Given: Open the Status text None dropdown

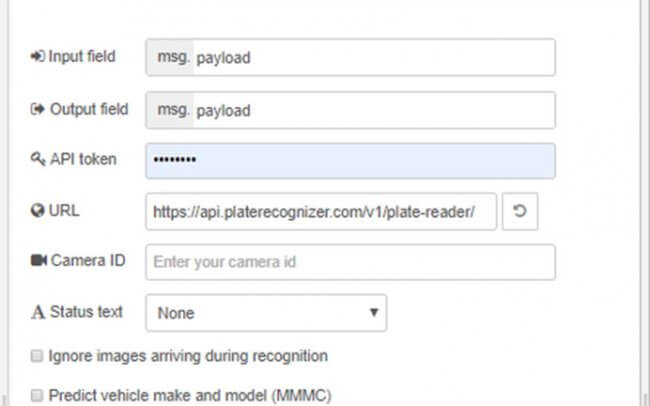Looking at the screenshot, I should coord(266,313).
